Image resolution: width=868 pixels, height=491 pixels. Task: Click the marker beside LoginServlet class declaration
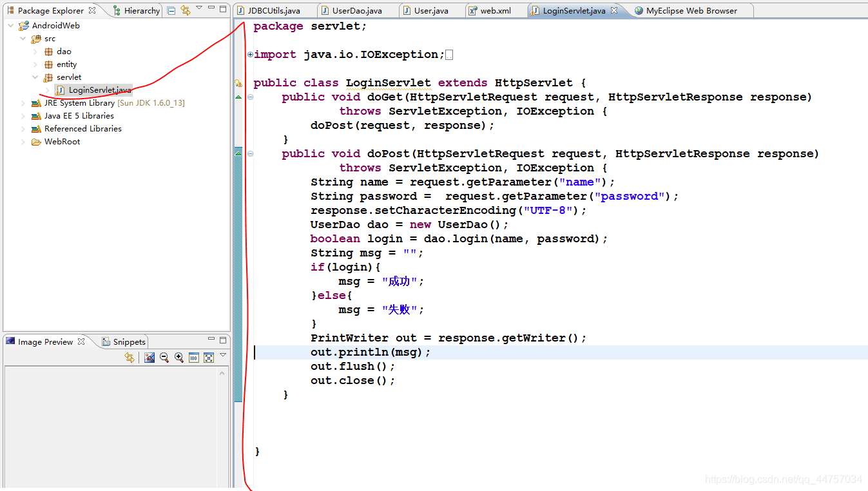(239, 82)
